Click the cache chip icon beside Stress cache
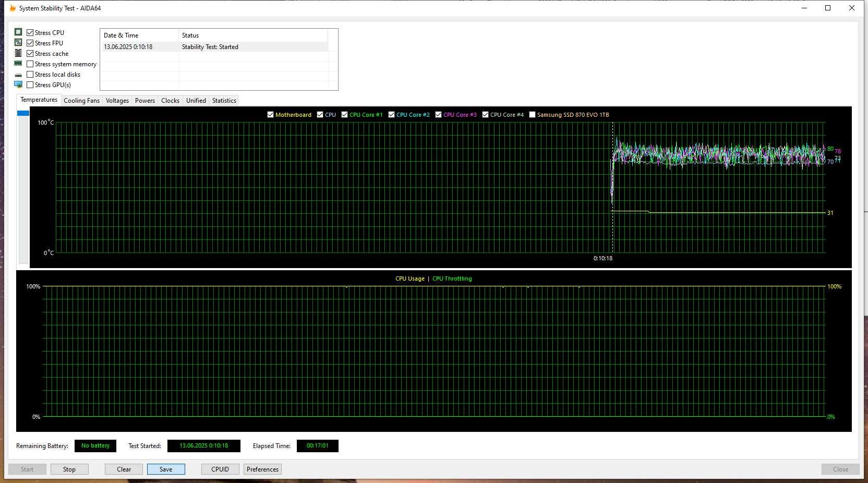 pyautogui.click(x=18, y=53)
